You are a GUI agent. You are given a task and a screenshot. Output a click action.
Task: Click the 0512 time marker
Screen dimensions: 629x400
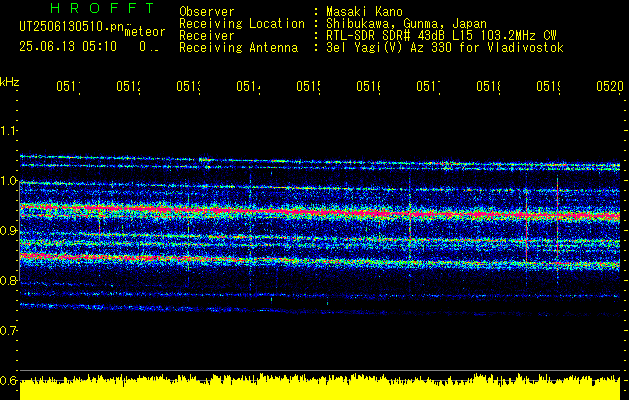(x=128, y=86)
